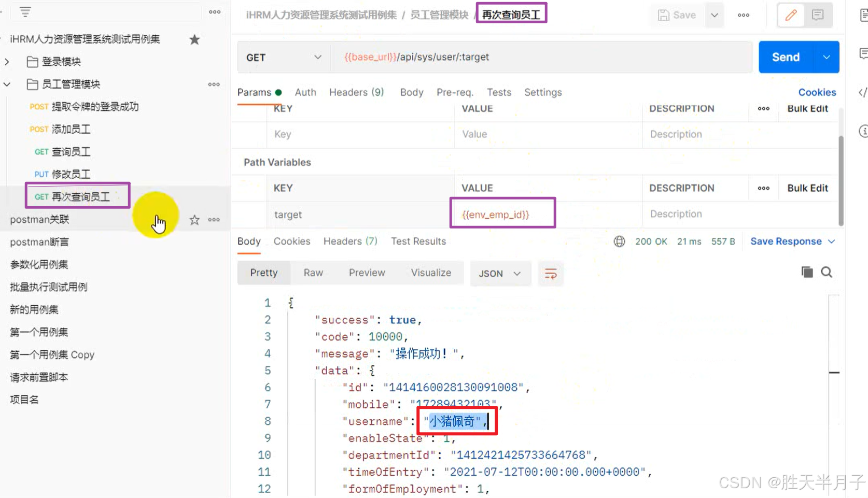Viewport: 868px width, 498px height.
Task: Open the 员工管理模块 folder
Action: 71,84
